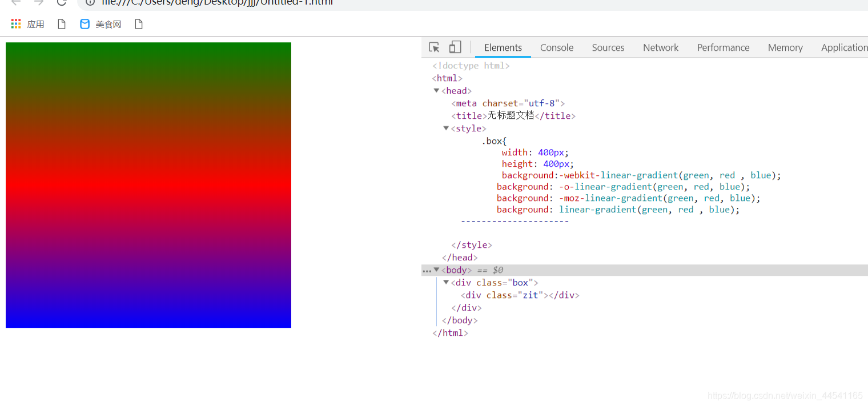Select the closing </body> tag
This screenshot has height=406, width=868.
pyautogui.click(x=460, y=320)
